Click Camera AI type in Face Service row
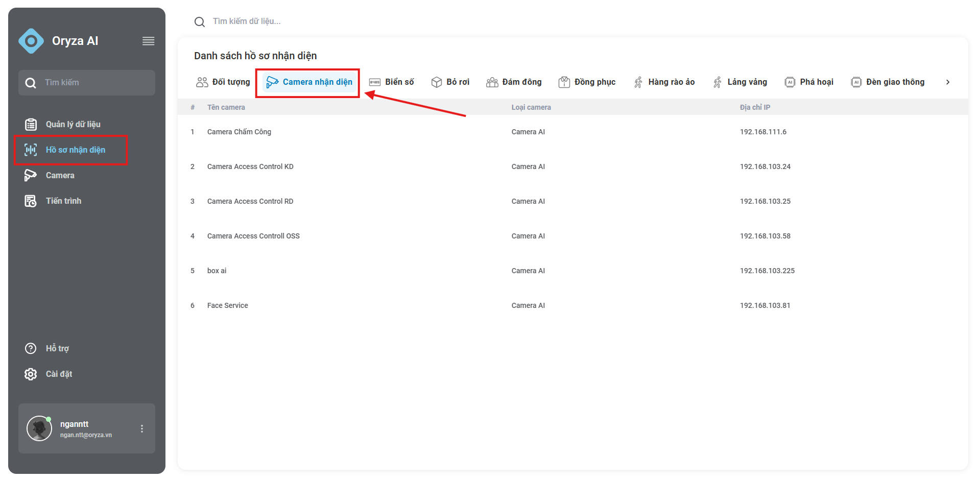Viewport: 980px width, 480px height. tap(528, 305)
